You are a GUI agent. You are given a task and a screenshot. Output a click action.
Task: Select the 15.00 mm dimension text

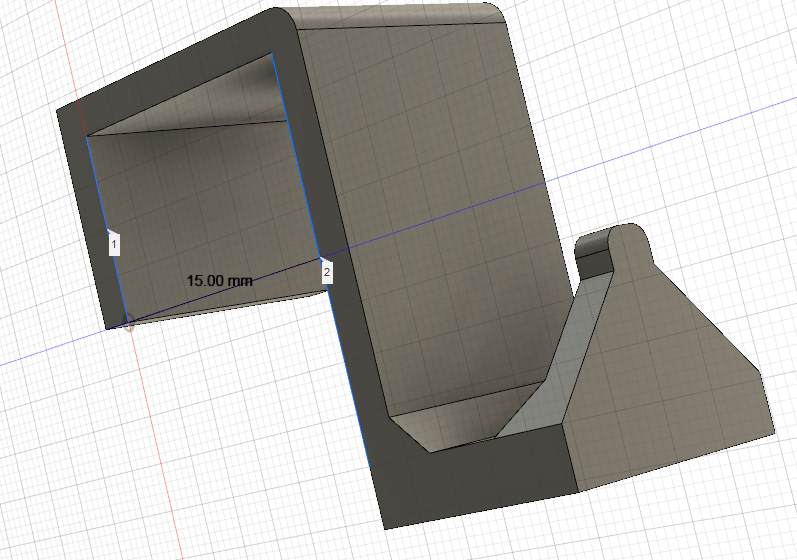(220, 281)
